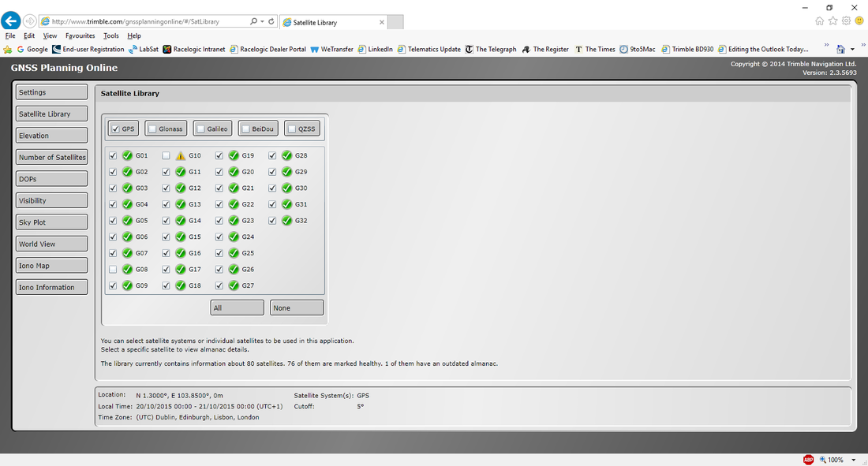Click the G10 yellow warning icon
This screenshot has width=868, height=466.
click(181, 156)
